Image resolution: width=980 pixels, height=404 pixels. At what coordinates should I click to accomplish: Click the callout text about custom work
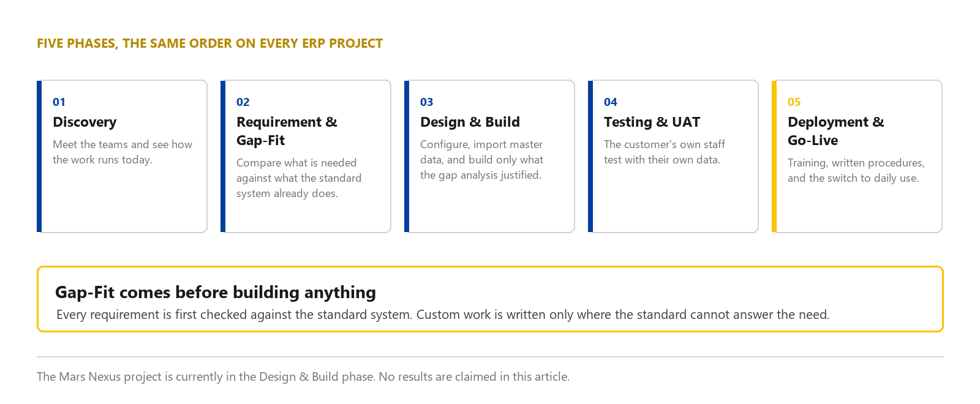pyautogui.click(x=443, y=315)
